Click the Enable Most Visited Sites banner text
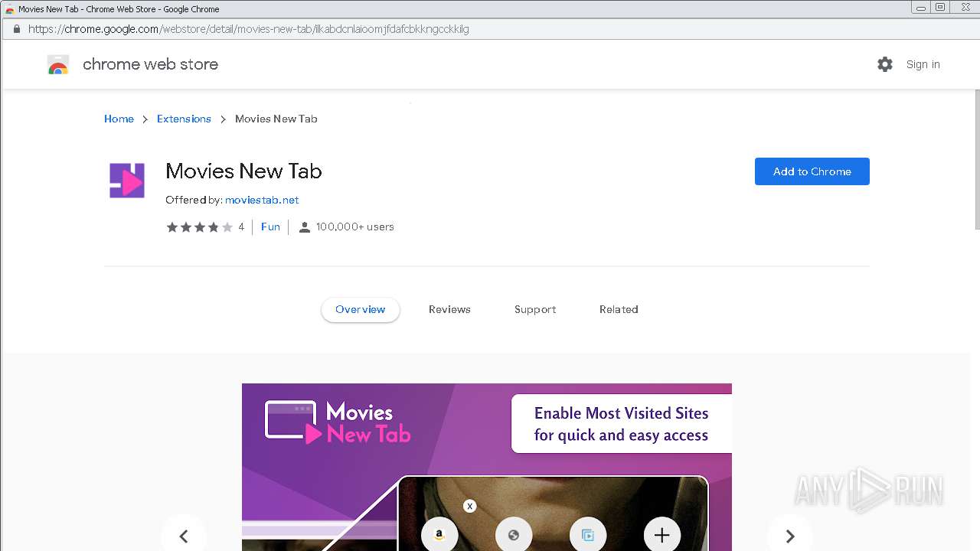Image resolution: width=980 pixels, height=551 pixels. (621, 424)
